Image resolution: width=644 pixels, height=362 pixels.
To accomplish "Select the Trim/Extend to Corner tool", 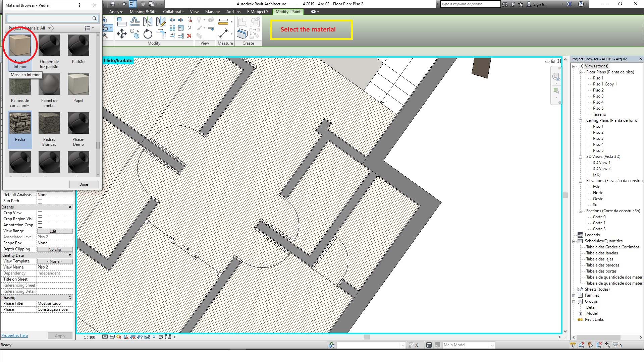I will point(161,34).
